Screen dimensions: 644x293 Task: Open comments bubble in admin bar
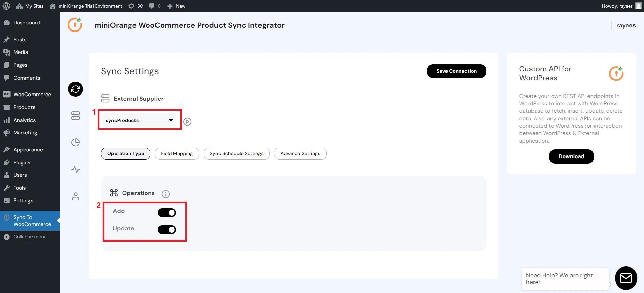[155, 6]
